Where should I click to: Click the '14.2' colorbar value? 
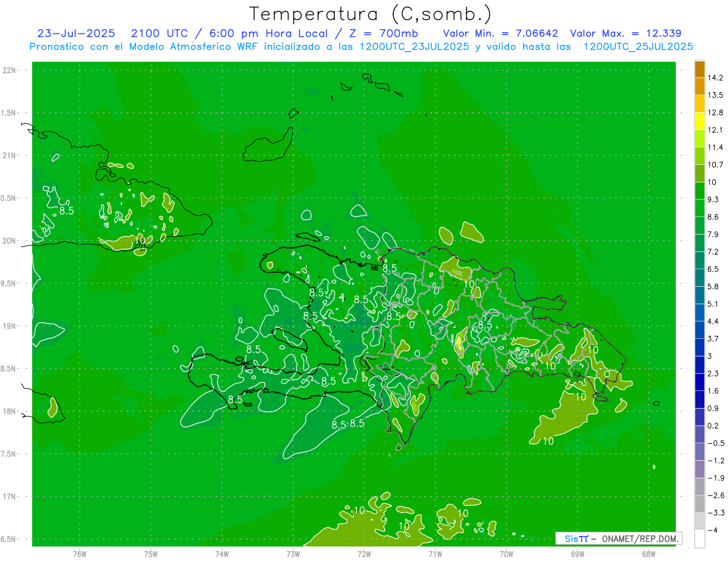tap(715, 78)
